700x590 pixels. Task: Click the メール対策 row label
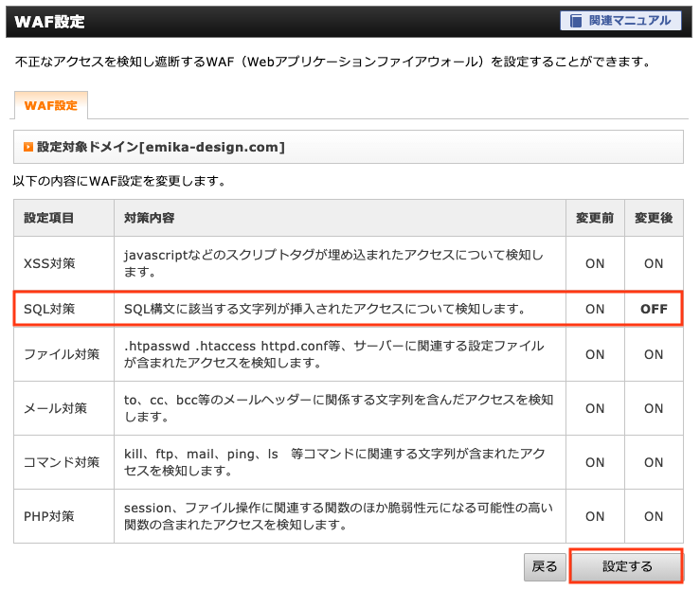(55, 408)
